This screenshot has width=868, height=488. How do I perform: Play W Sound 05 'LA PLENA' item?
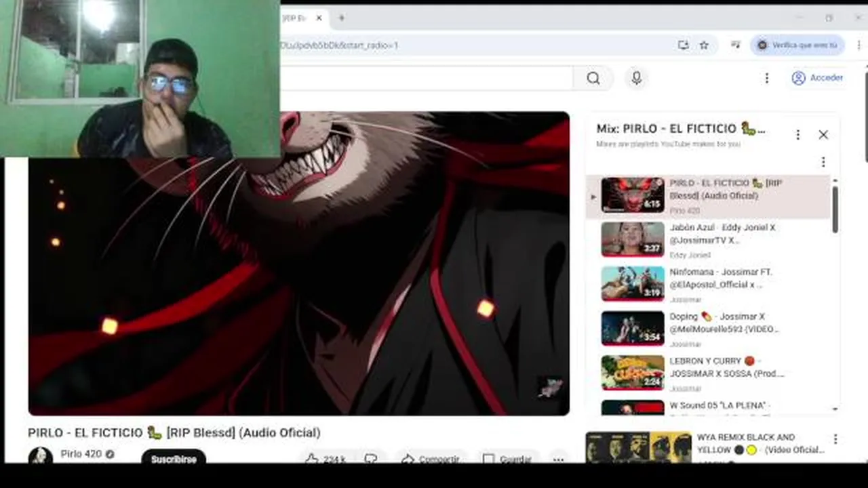(708, 406)
